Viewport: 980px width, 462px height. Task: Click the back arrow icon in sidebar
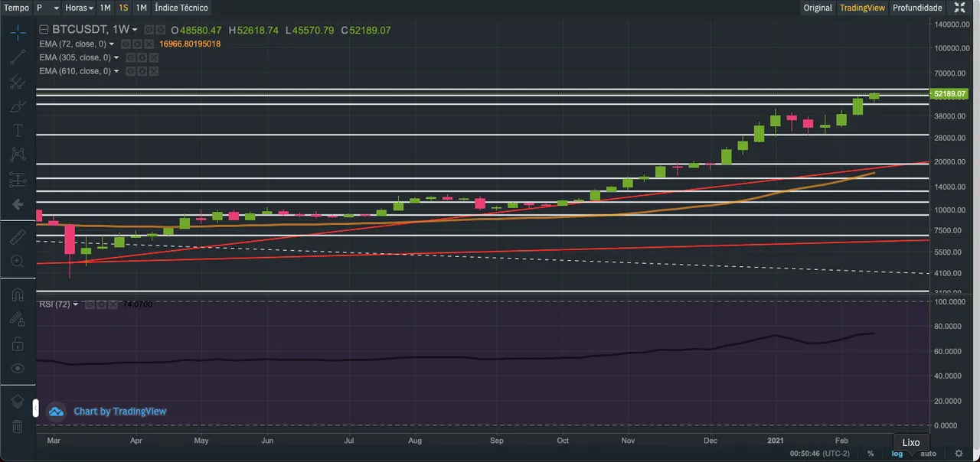point(18,204)
